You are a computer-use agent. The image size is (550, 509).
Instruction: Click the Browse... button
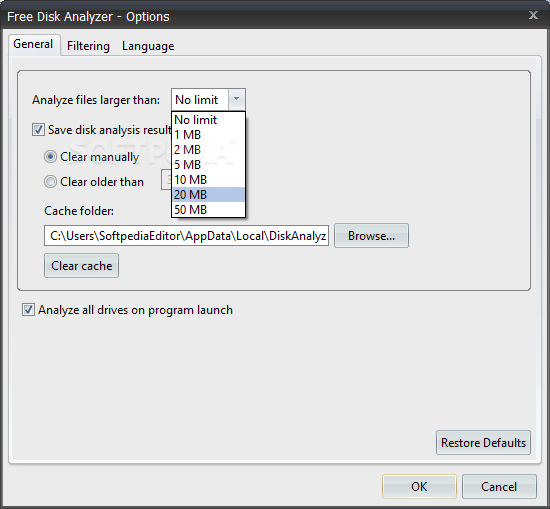click(371, 236)
